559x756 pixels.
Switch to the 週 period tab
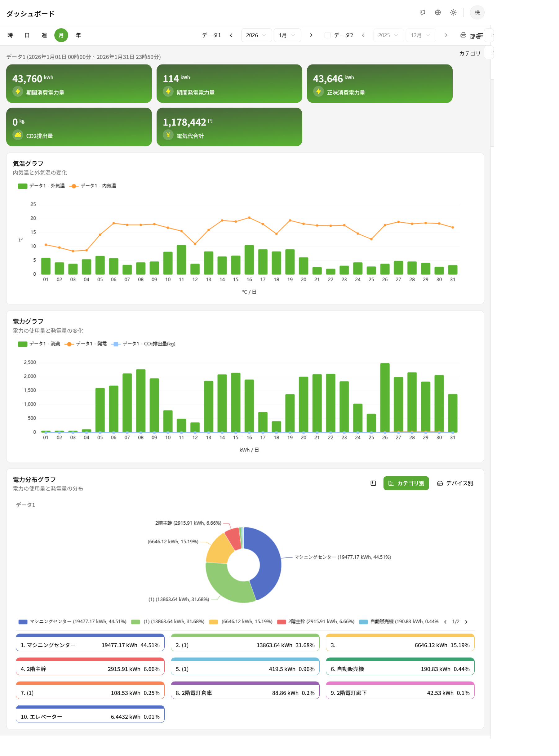click(x=44, y=35)
